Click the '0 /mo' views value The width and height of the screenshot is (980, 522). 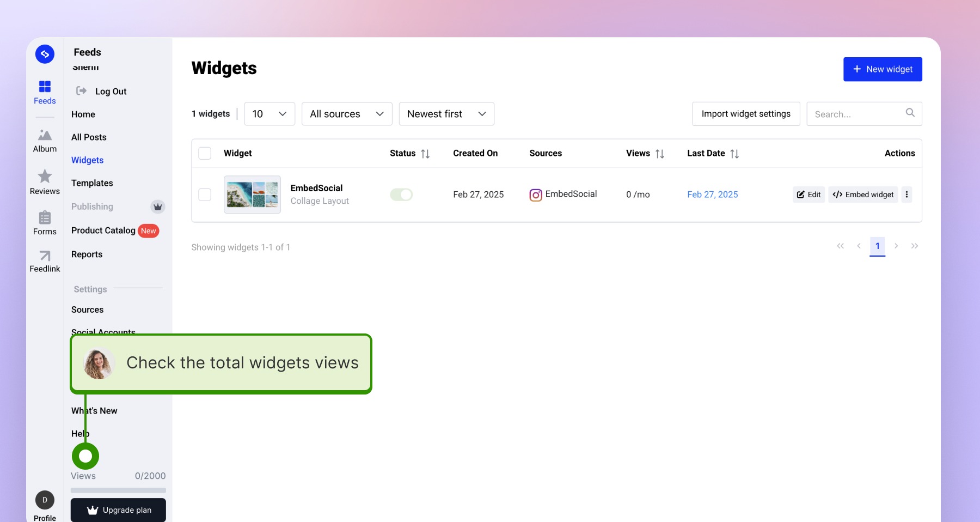[638, 195]
